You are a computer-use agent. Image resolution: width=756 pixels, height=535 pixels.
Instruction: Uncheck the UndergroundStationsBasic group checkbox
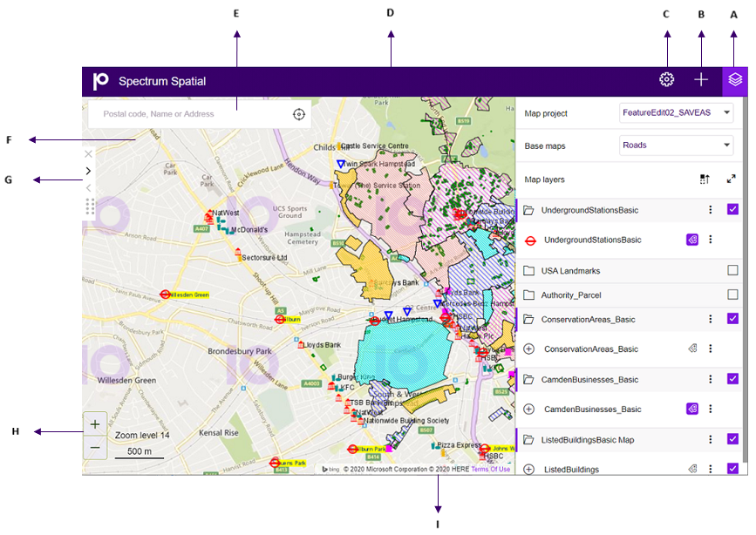tap(732, 209)
